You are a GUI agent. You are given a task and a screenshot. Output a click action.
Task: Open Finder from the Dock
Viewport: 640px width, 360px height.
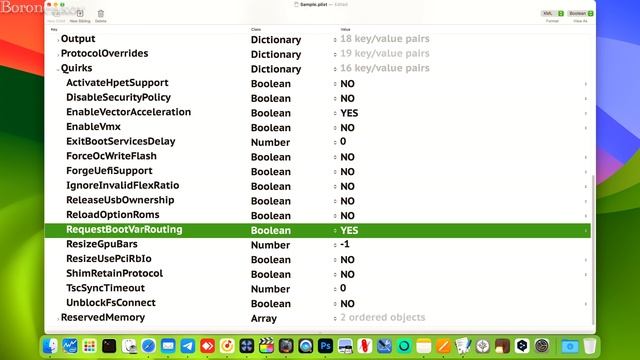(x=50, y=346)
